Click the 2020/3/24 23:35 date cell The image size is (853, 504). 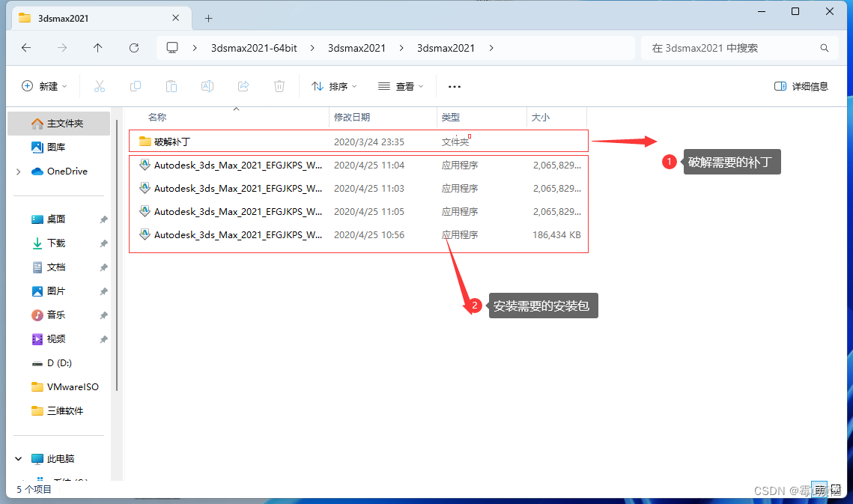pyautogui.click(x=369, y=142)
